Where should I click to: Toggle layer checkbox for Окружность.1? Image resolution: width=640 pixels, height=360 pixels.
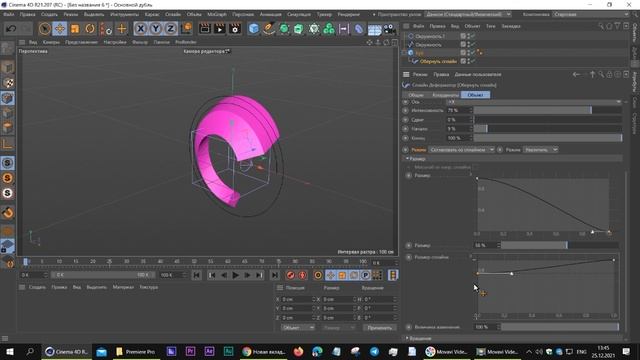pyautogui.click(x=463, y=36)
